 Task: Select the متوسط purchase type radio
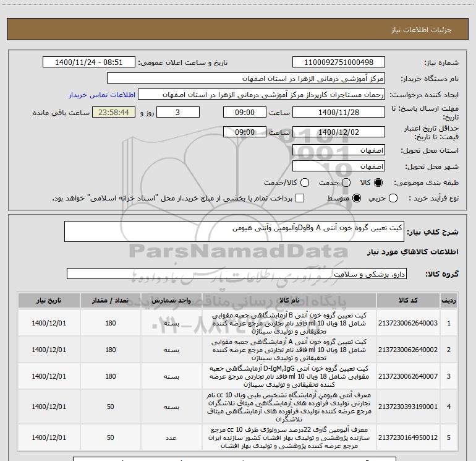(357, 198)
